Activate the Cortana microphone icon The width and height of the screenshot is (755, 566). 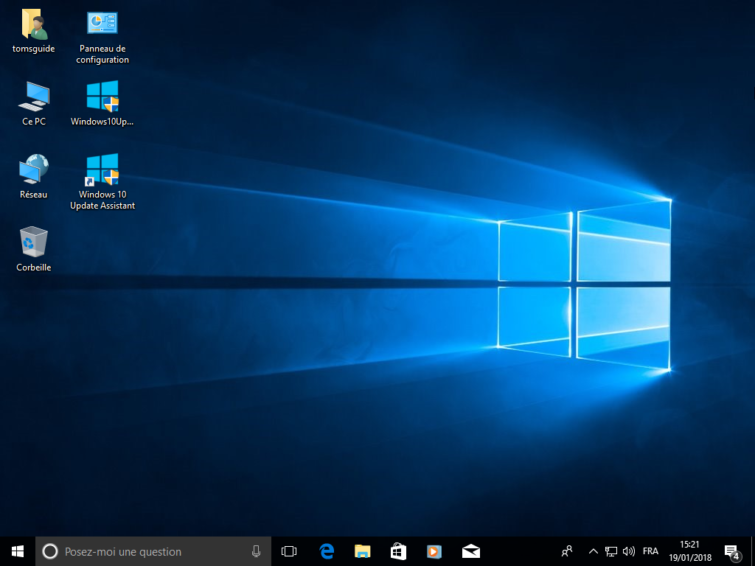tap(256, 551)
